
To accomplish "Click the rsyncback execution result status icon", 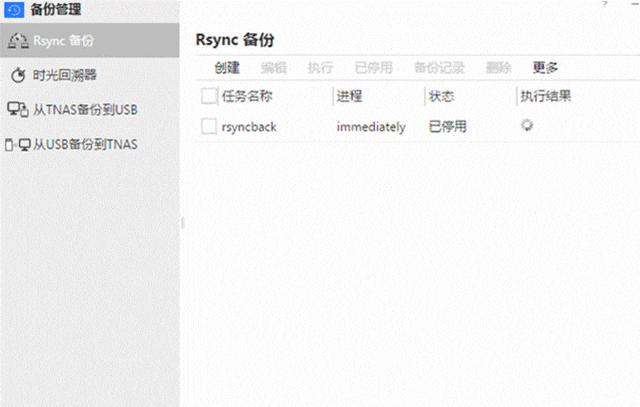I will coord(527,126).
